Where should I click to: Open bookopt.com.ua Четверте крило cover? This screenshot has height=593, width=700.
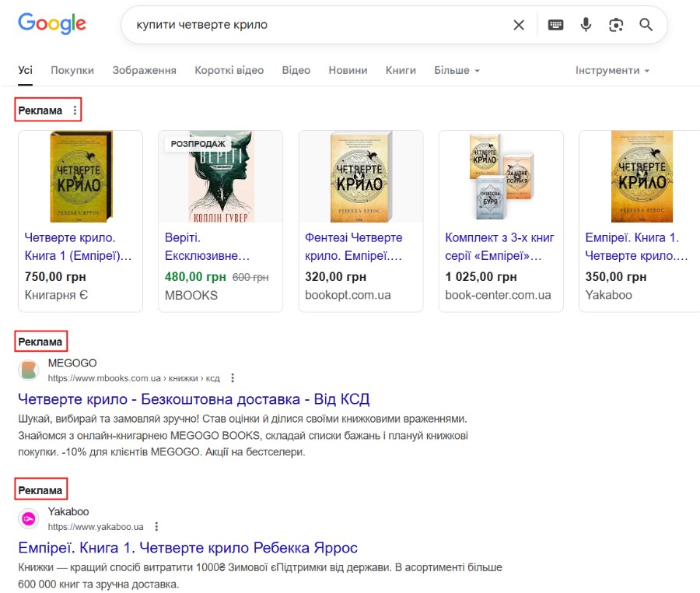(361, 177)
